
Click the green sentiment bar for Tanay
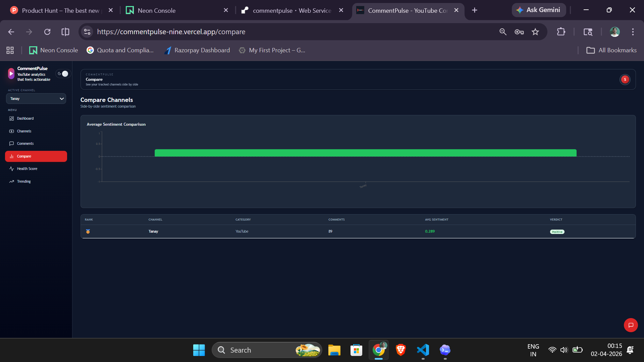365,153
